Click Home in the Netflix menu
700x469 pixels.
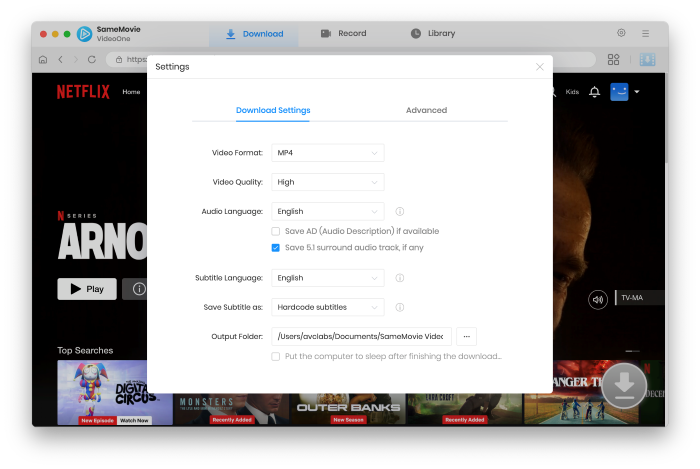(x=131, y=92)
